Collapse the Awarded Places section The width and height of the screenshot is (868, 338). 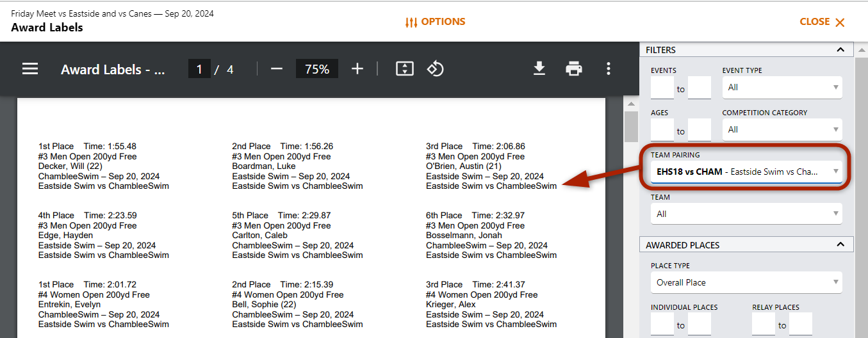pos(840,245)
